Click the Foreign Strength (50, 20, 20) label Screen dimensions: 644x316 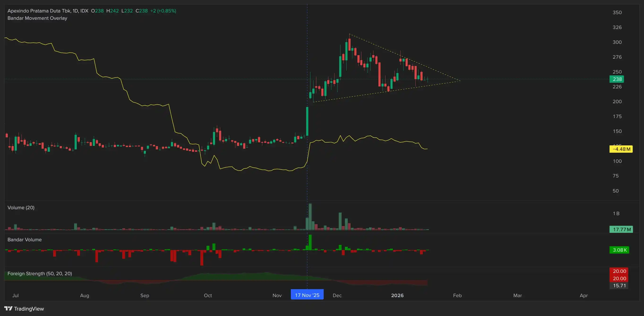(x=40, y=274)
